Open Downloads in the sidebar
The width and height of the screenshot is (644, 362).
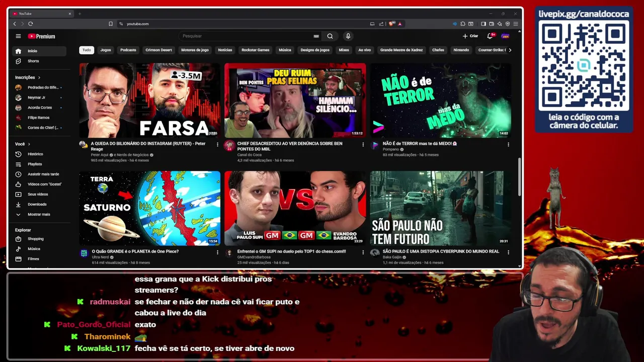click(39, 204)
